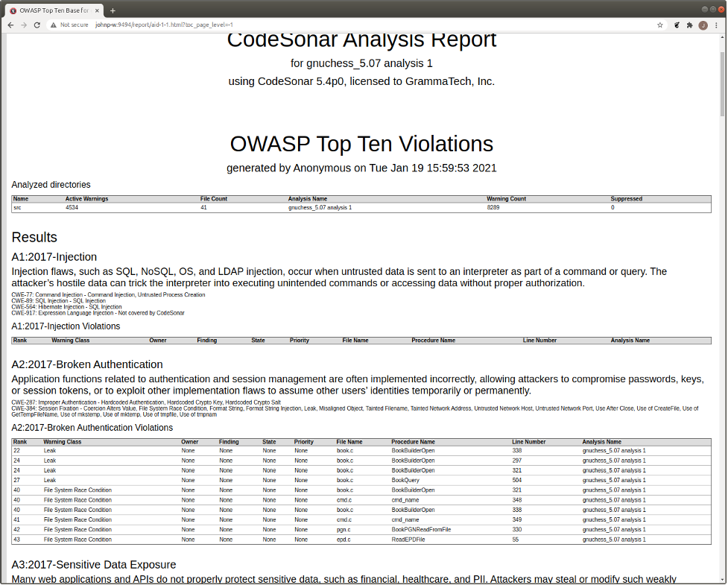The height and width of the screenshot is (585, 728).
Task: Click the CWE-89 SQL Injection line
Action: point(59,301)
